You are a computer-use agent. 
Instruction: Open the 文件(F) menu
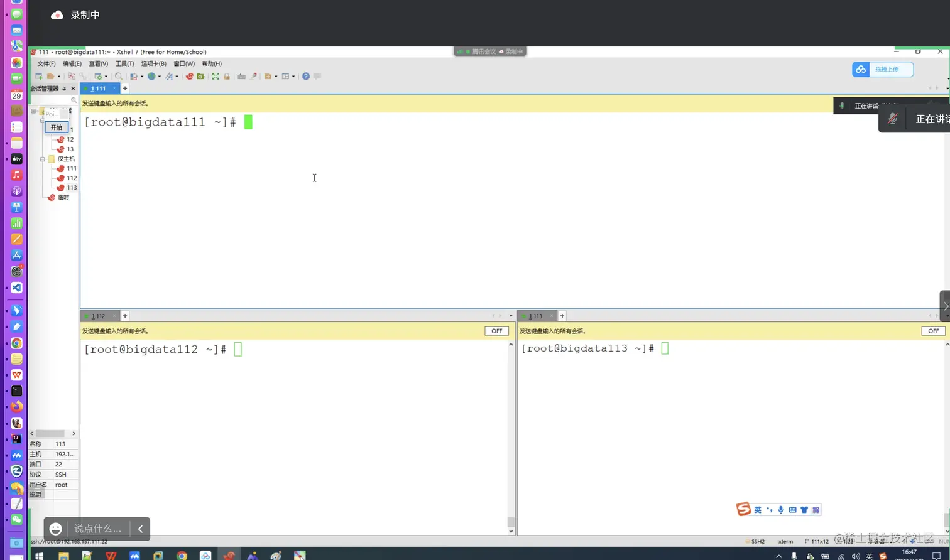click(x=46, y=63)
